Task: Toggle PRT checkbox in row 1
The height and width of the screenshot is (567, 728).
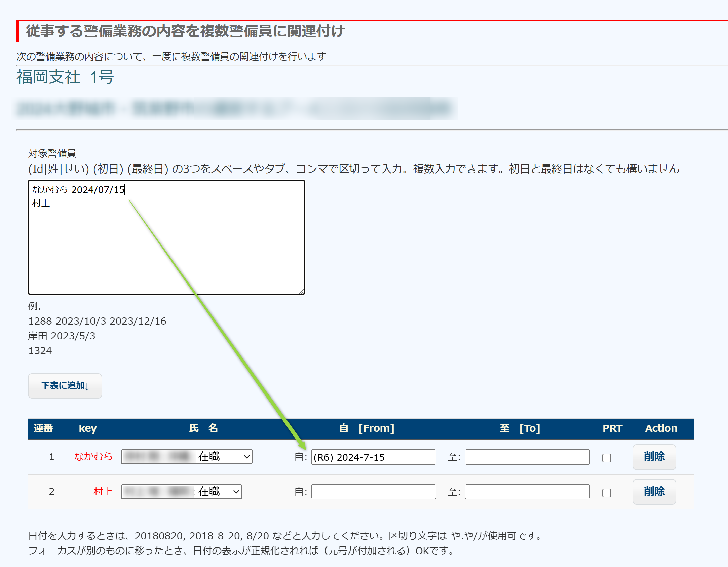Action: [x=606, y=458]
